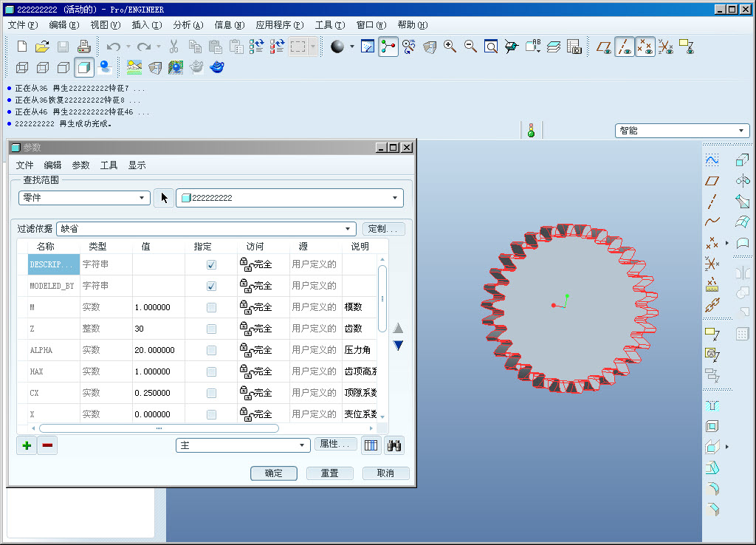Click the 定制... customize button
This screenshot has width=756, height=545.
click(383, 229)
